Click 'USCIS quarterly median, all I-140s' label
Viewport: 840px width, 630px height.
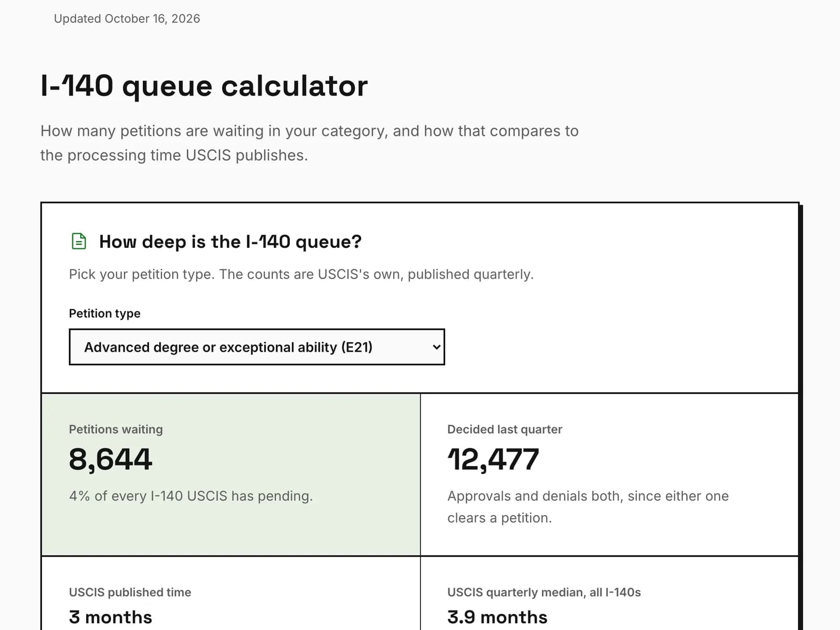click(x=544, y=592)
